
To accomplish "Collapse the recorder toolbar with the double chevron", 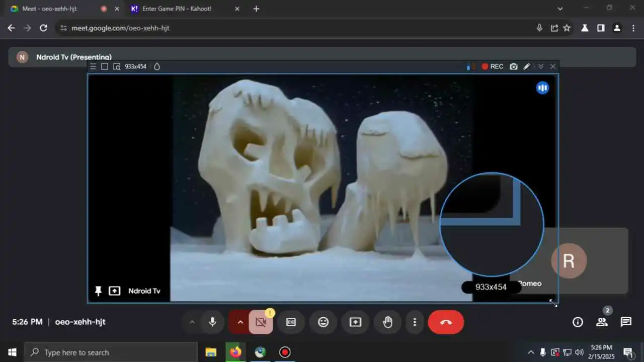I will pos(541,66).
